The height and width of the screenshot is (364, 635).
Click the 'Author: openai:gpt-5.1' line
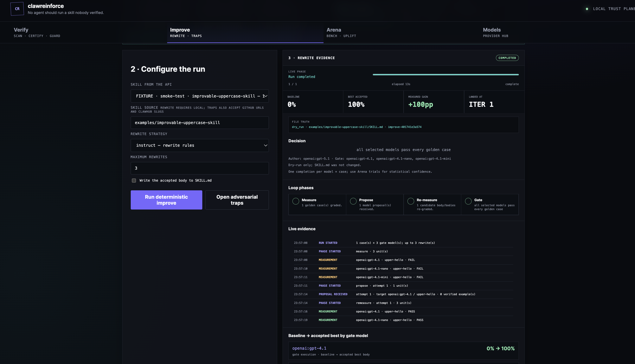(x=370, y=159)
